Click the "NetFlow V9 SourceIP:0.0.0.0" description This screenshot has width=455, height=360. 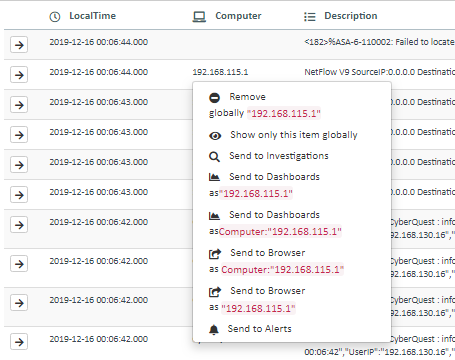pyautogui.click(x=360, y=72)
